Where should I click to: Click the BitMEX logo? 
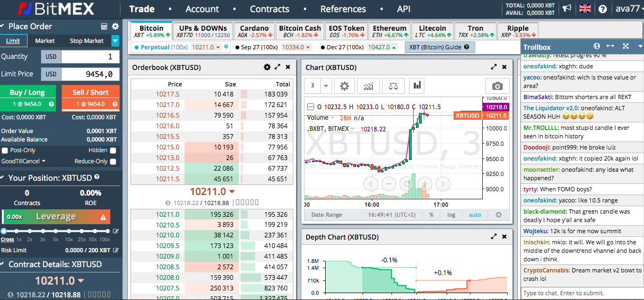tap(56, 9)
